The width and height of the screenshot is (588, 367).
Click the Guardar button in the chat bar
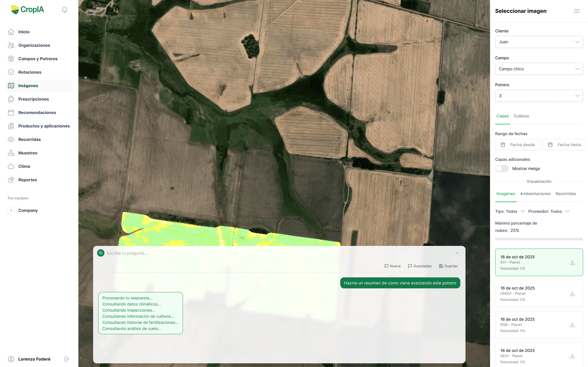[x=448, y=266]
